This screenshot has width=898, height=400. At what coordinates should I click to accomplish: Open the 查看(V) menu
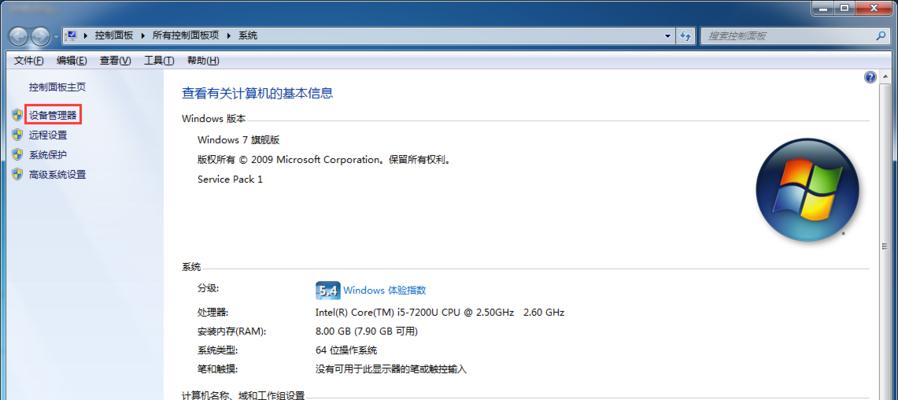(x=115, y=60)
